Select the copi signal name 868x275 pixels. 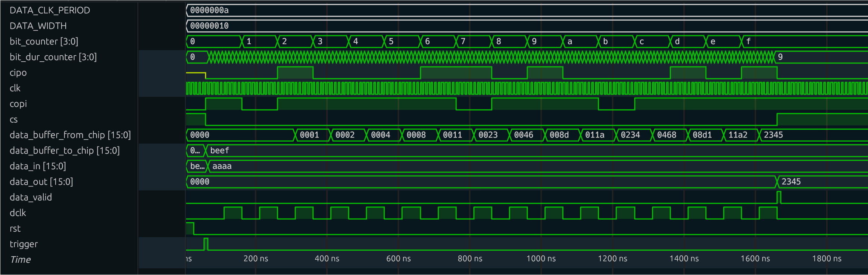click(18, 104)
